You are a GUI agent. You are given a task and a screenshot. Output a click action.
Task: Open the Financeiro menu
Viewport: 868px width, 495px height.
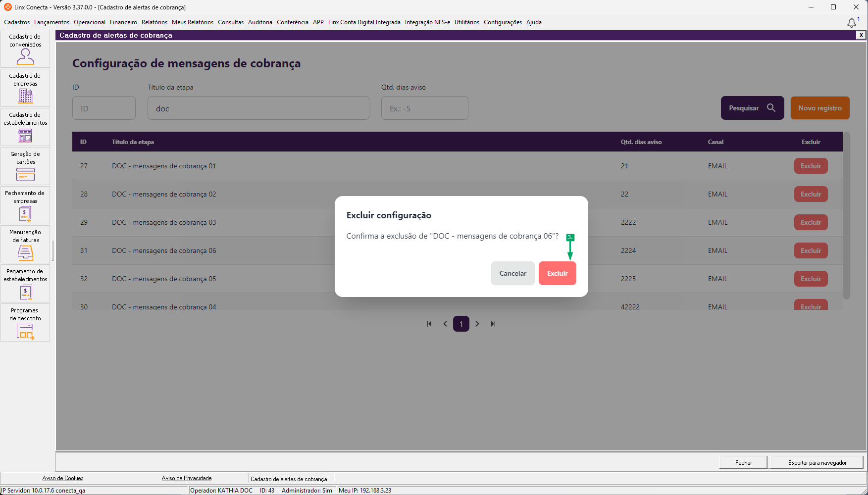[123, 22]
